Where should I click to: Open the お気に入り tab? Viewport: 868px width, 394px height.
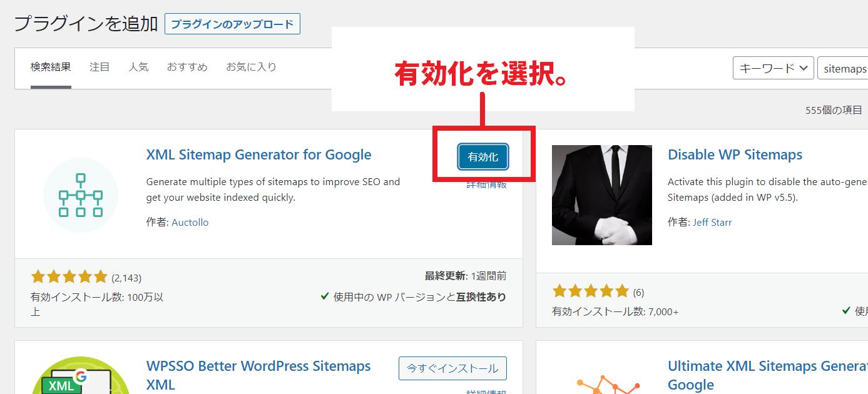pos(251,67)
